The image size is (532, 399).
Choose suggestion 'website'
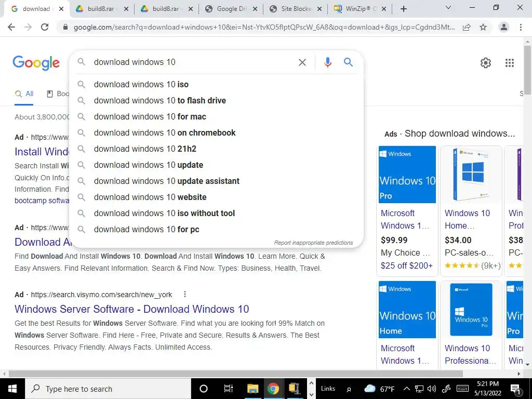pos(216,197)
